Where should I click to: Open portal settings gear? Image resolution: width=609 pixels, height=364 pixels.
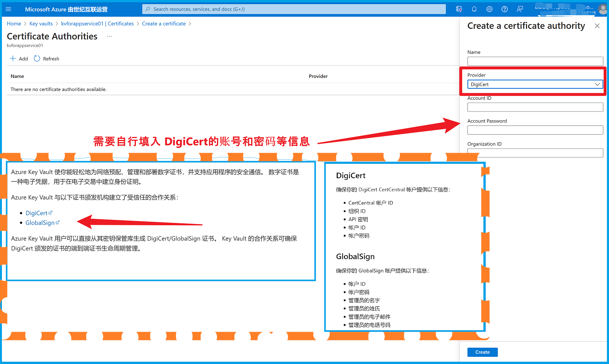(x=489, y=9)
